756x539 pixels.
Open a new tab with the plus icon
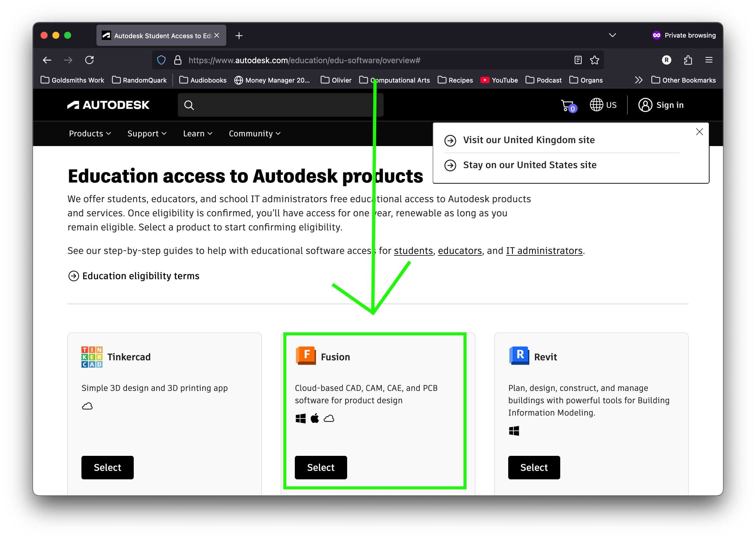(x=239, y=36)
